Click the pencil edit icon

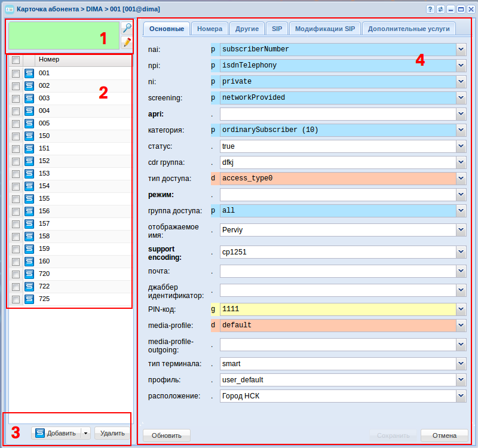pyautogui.click(x=127, y=42)
